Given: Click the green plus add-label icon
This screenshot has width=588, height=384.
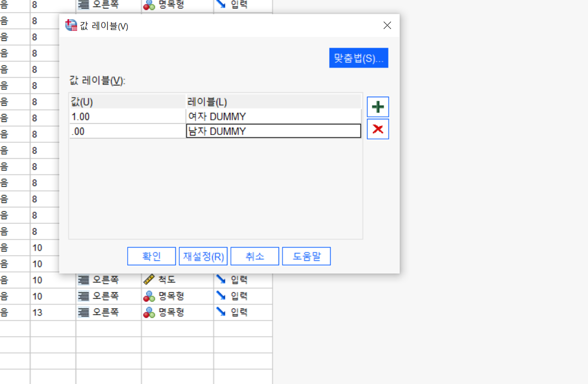Looking at the screenshot, I should click(378, 107).
